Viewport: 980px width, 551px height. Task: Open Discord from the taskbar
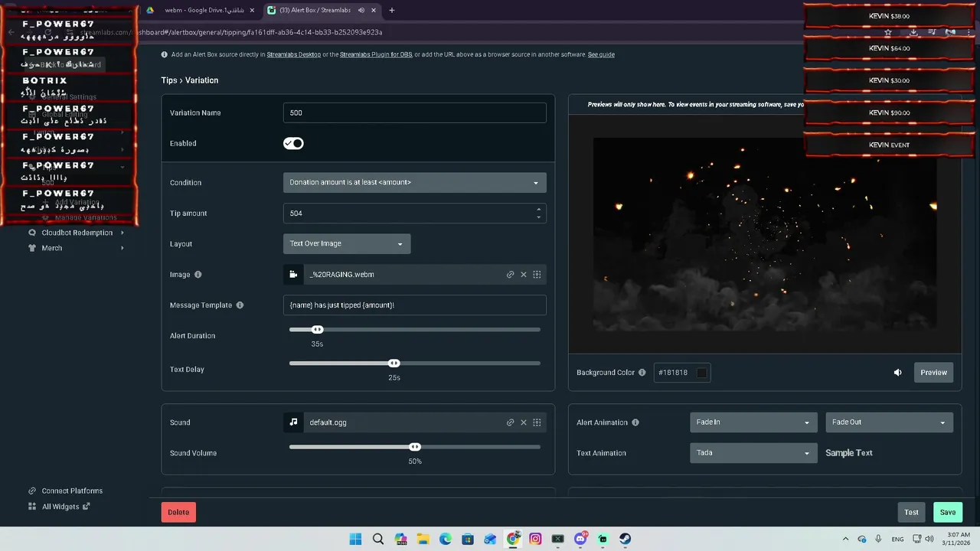point(580,539)
